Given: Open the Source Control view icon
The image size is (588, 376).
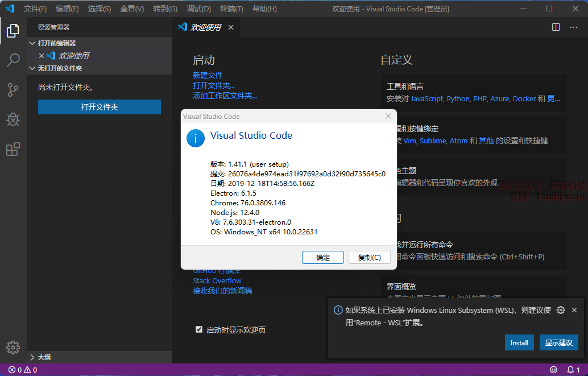Looking at the screenshot, I should 13,90.
